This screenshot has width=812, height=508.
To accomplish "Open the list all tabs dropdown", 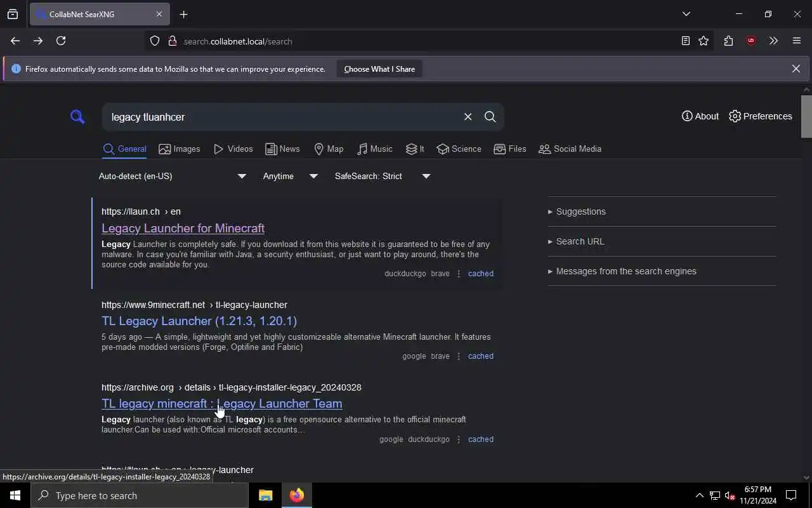I will coord(686,14).
